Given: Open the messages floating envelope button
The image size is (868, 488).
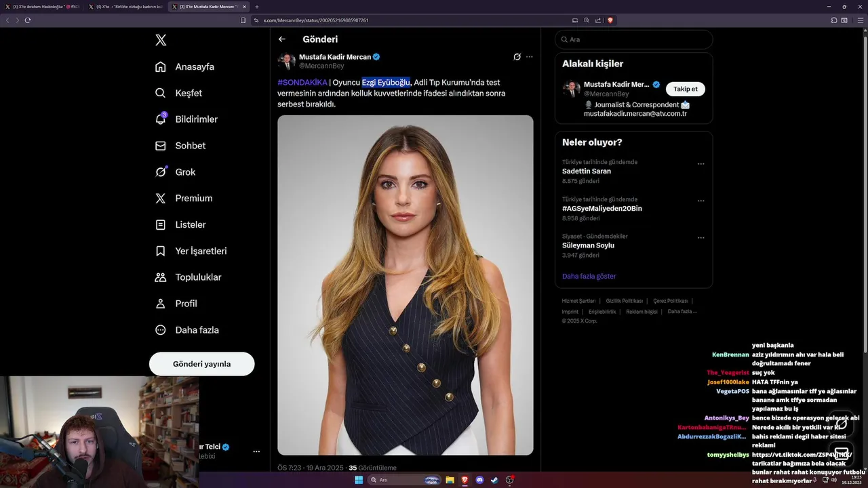Looking at the screenshot, I should click(x=842, y=453).
